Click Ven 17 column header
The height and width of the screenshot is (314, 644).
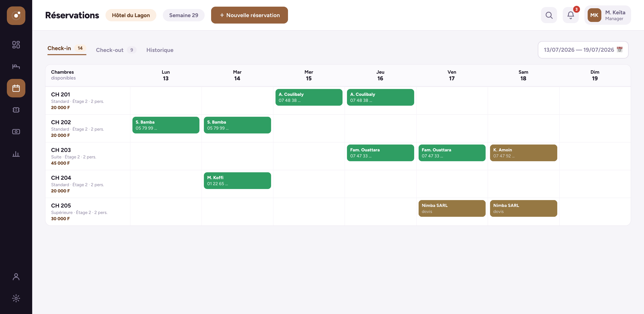click(x=452, y=75)
